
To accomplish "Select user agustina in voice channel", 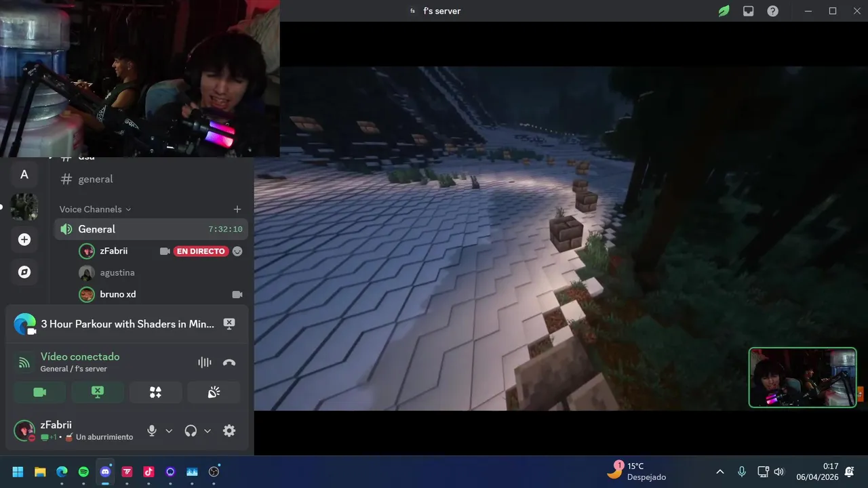I will pos(117,272).
